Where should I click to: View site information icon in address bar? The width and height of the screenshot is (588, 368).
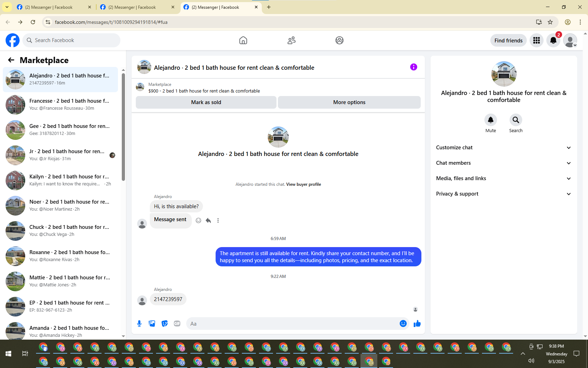[x=48, y=22]
